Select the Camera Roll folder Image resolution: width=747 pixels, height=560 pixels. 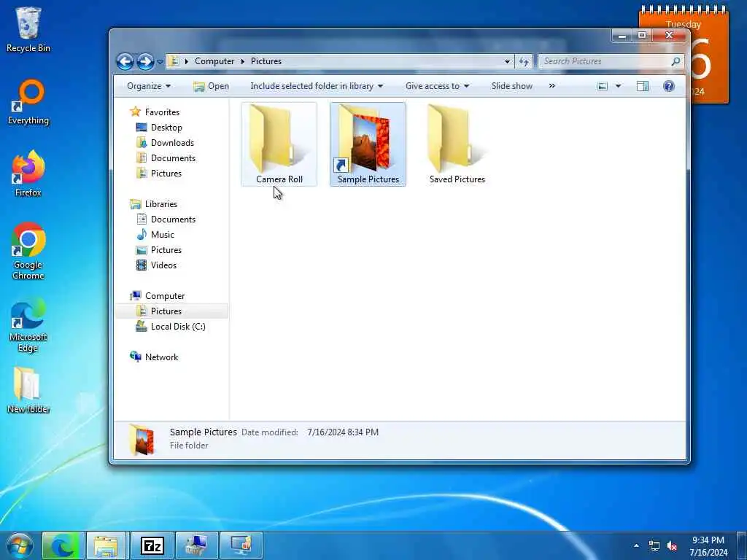point(279,144)
